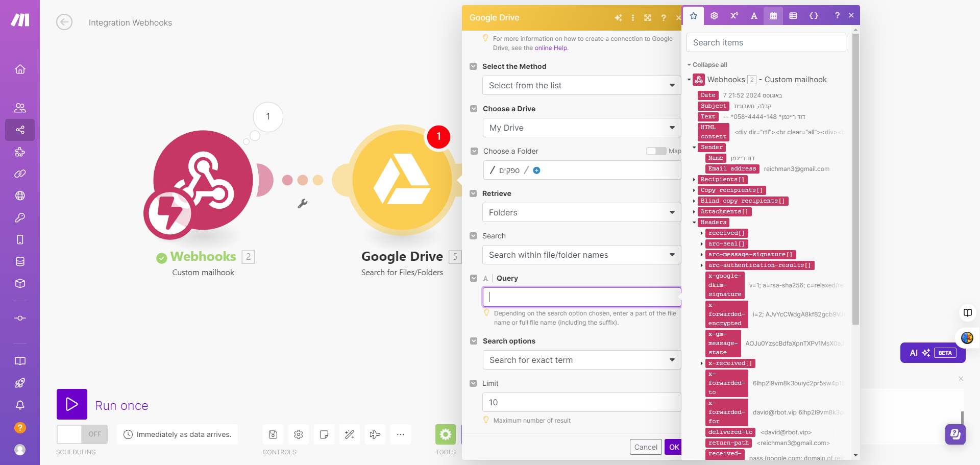Open the Keys icon in sidebar
The width and height of the screenshot is (980, 465).
pos(20,217)
